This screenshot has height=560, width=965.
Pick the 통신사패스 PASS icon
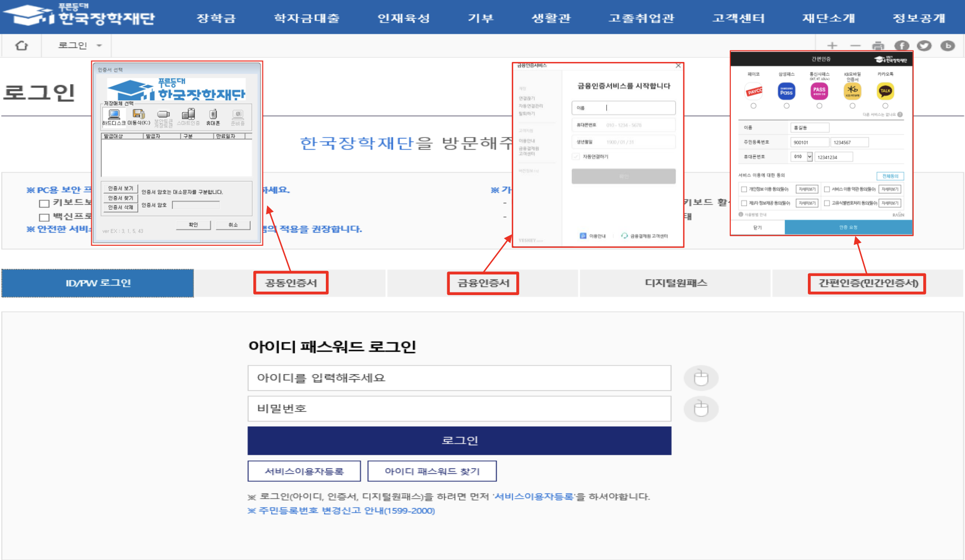[x=819, y=91]
